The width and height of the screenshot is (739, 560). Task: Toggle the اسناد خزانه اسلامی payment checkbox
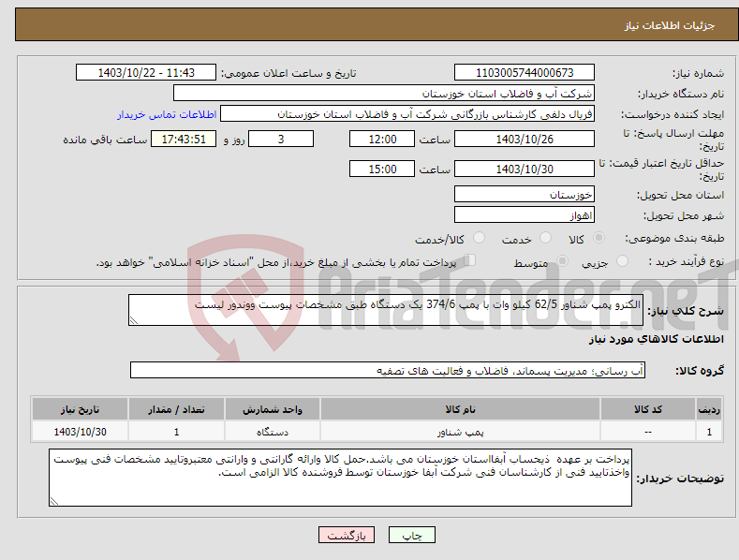470,260
